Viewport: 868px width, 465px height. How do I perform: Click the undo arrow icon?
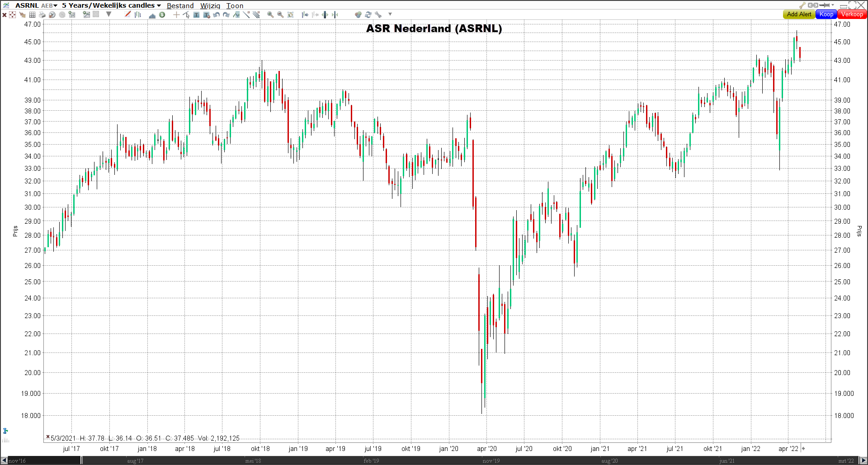(x=216, y=14)
